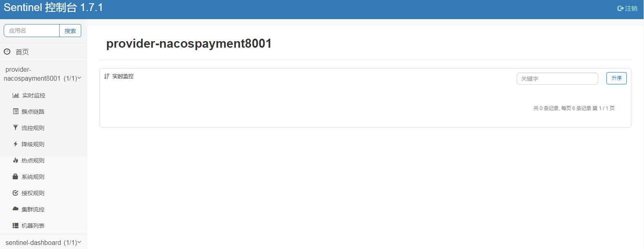Focus the 关键字 keyword filter field
This screenshot has width=644, height=249.
coord(557,79)
